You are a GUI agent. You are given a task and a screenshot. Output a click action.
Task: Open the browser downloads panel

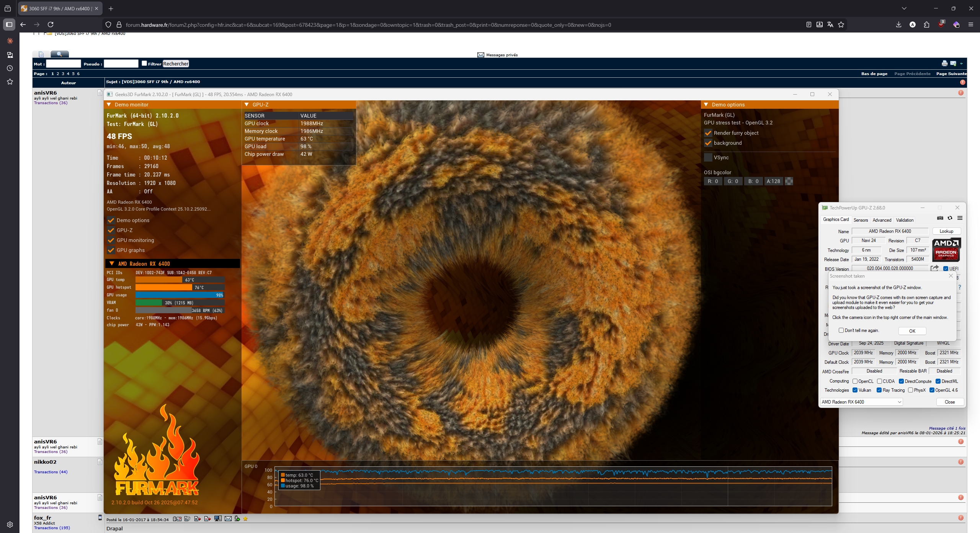click(898, 25)
